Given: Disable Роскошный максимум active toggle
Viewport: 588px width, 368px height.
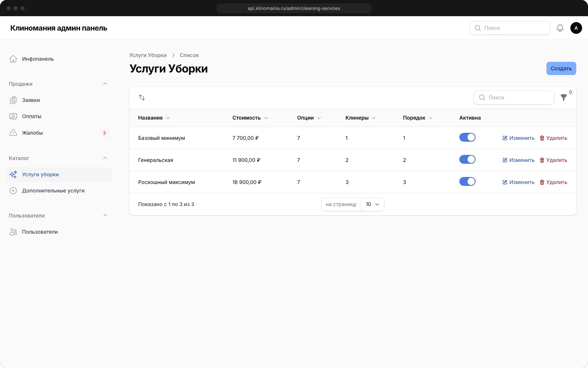Looking at the screenshot, I should (467, 181).
